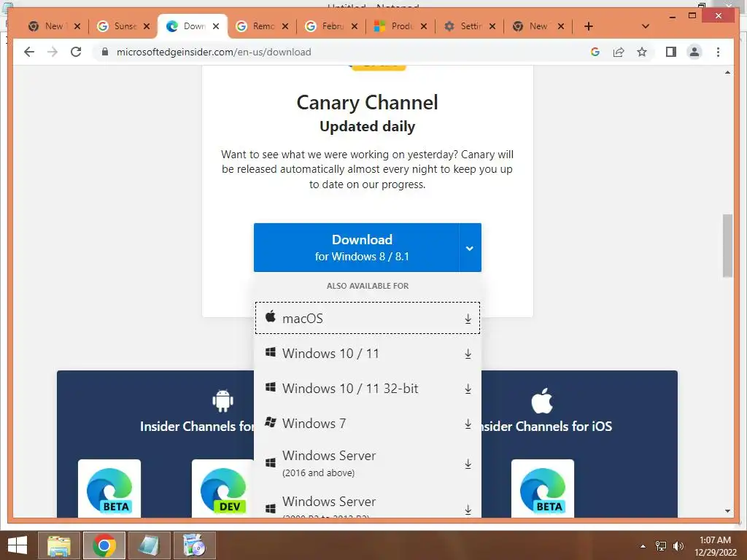Switch to the Sunset Google tab

[x=123, y=26]
